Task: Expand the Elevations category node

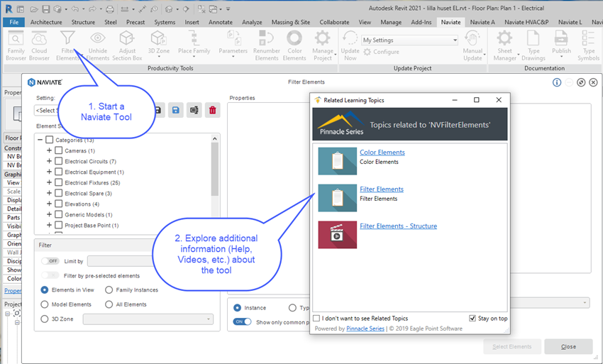Action: 49,204
